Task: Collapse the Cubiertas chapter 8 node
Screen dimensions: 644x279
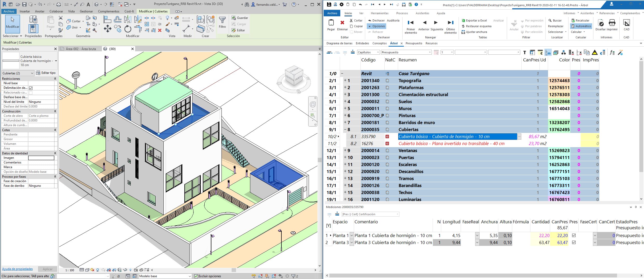Action: 345,130
